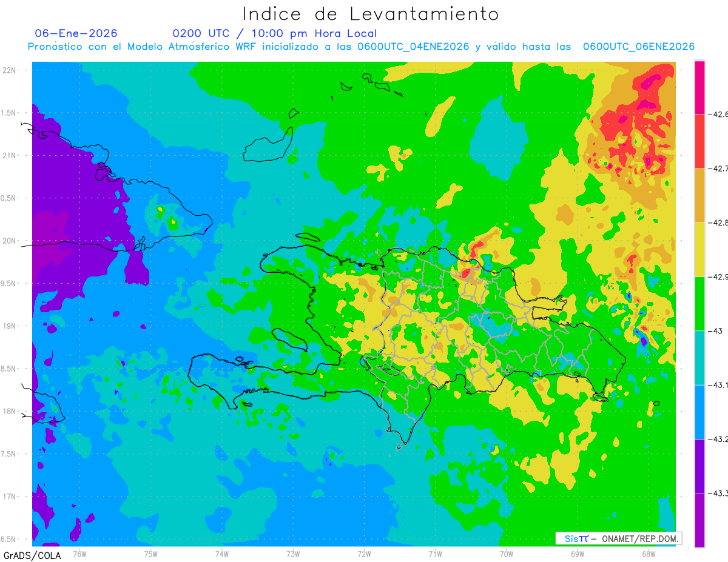The width and height of the screenshot is (728, 562).
Task: Click the colorbar value -43.2
Action: pos(719,439)
